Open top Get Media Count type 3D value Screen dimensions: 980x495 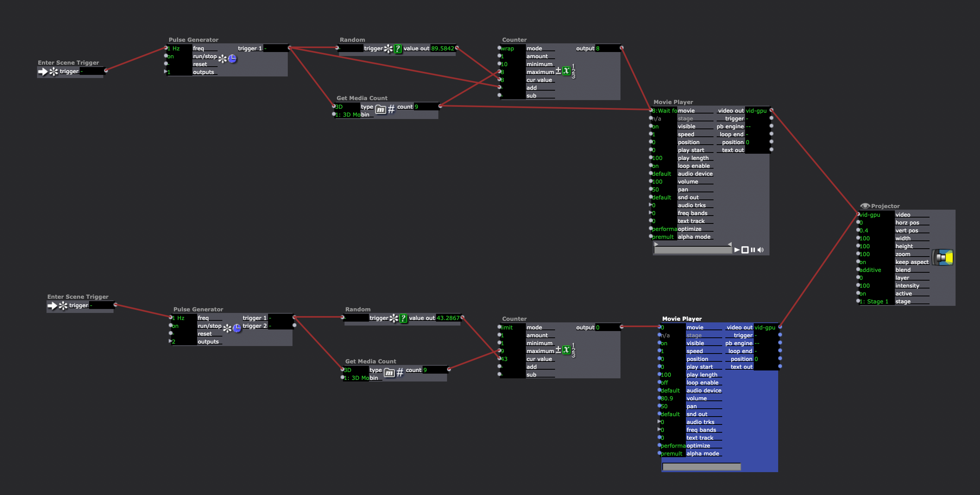(347, 107)
